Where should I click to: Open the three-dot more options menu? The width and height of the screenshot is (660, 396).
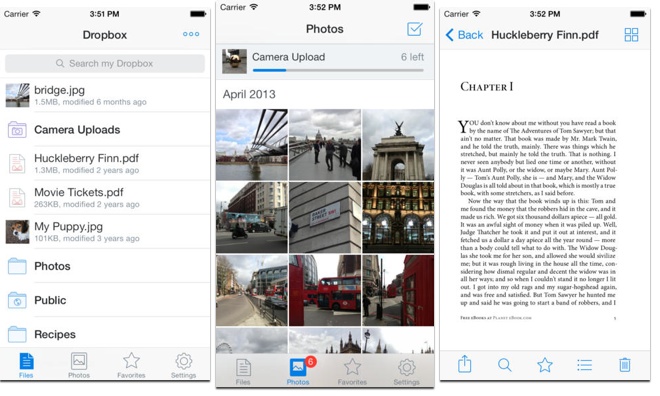tap(191, 34)
